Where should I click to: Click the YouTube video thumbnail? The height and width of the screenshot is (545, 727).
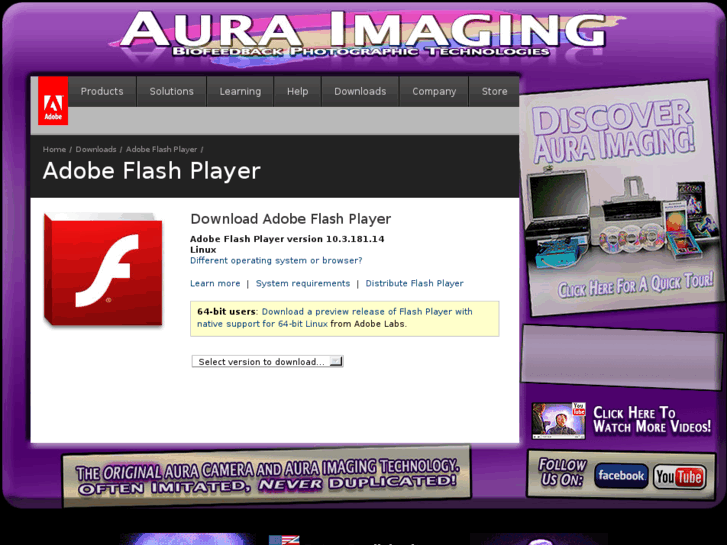tap(559, 421)
